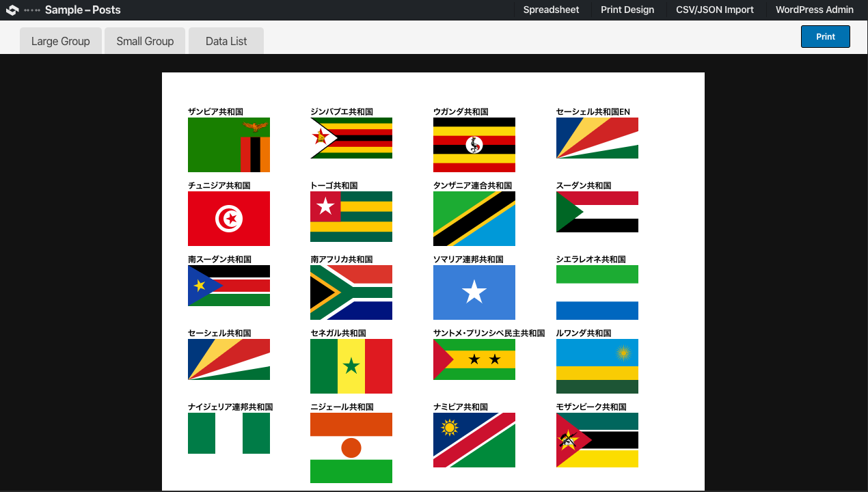Select the シエラレオネ共和国 flag image
The height and width of the screenshot is (492, 868).
point(597,292)
